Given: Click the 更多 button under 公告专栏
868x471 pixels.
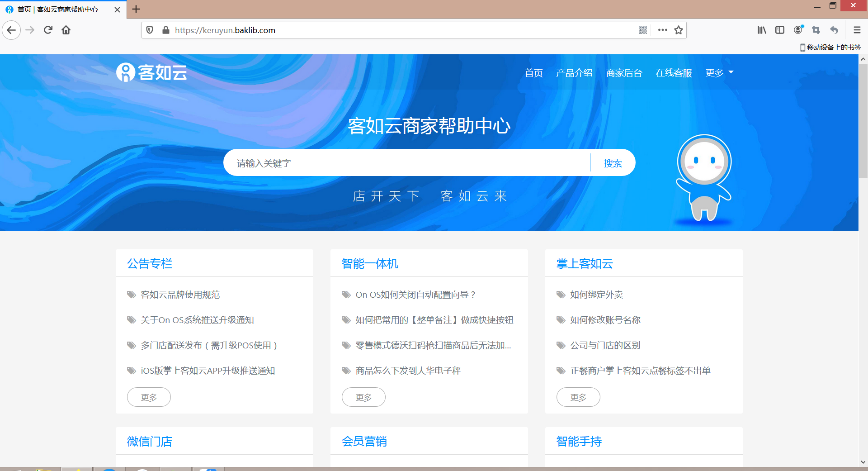Looking at the screenshot, I should tap(149, 397).
